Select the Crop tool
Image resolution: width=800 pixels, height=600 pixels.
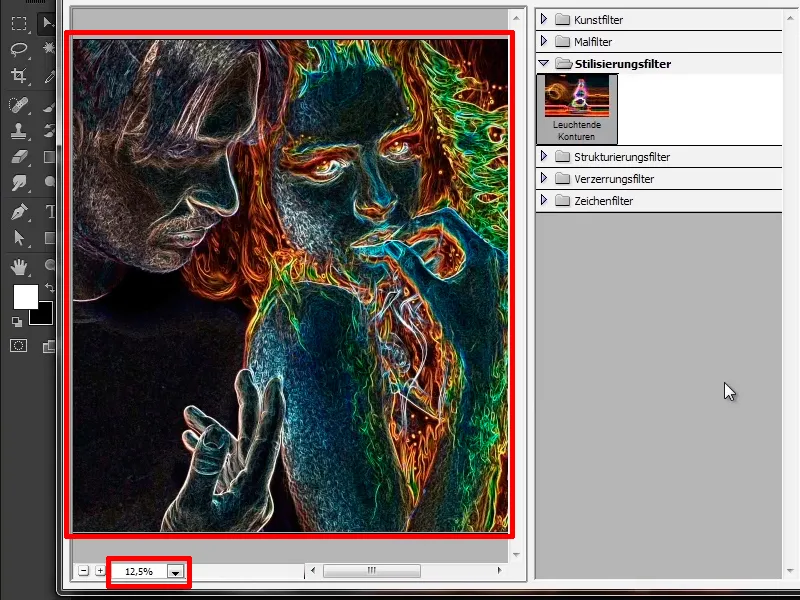click(x=19, y=76)
